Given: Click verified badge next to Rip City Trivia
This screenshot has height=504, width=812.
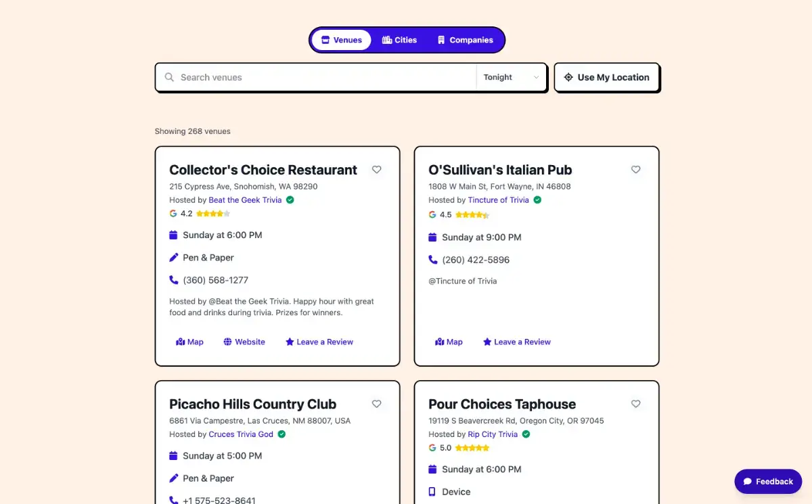Looking at the screenshot, I should tap(526, 434).
